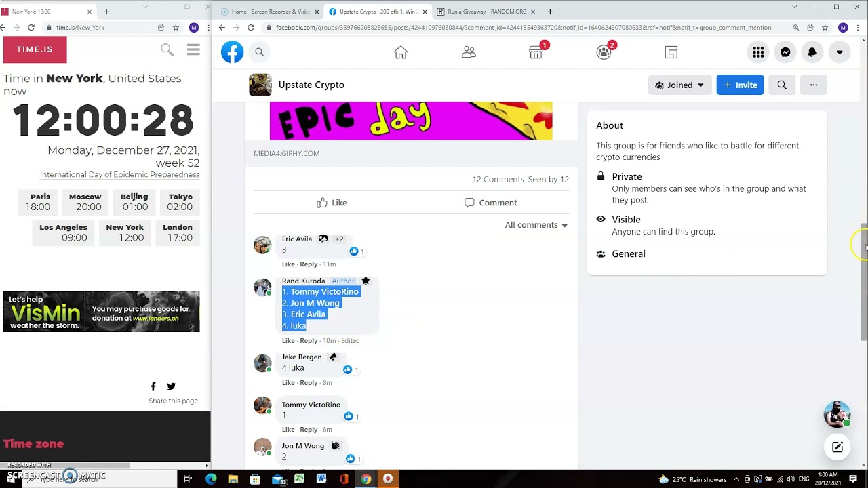Viewport: 868px width, 488px height.
Task: Open new message compose icon
Action: pyautogui.click(x=837, y=447)
